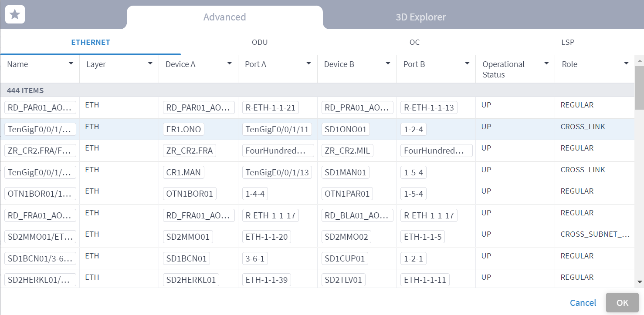Click the ZR_CR2.FRA device cell
The height and width of the screenshot is (315, 644).
(x=190, y=151)
